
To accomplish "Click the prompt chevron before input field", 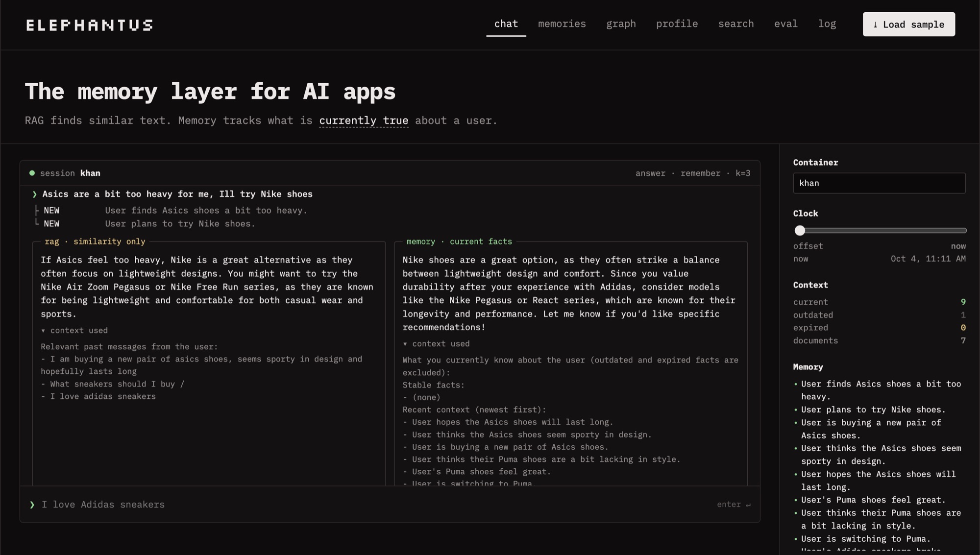I will 32,505.
